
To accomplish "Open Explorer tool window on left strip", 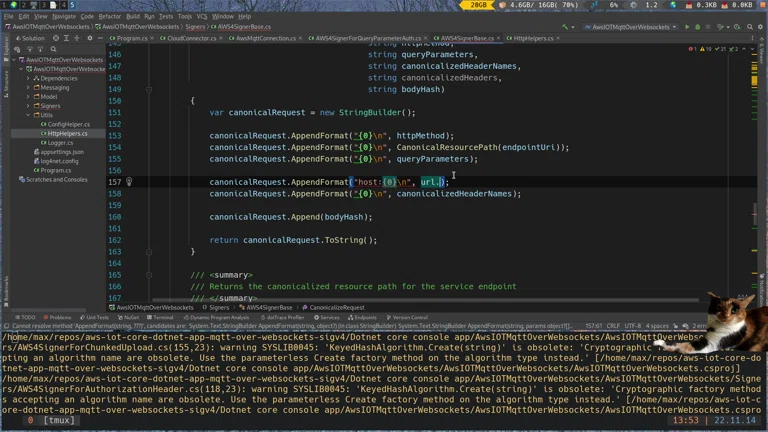I will click(6, 48).
